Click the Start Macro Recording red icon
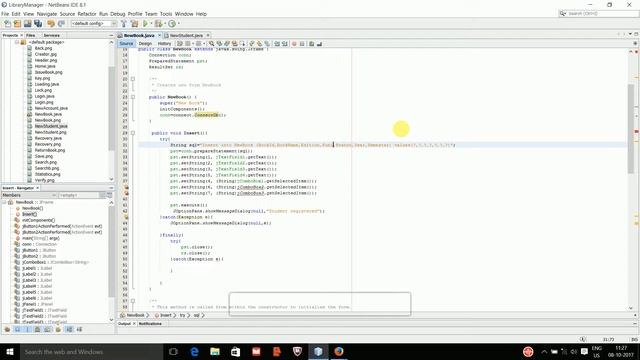This screenshot has height=360, width=640. coord(294,44)
